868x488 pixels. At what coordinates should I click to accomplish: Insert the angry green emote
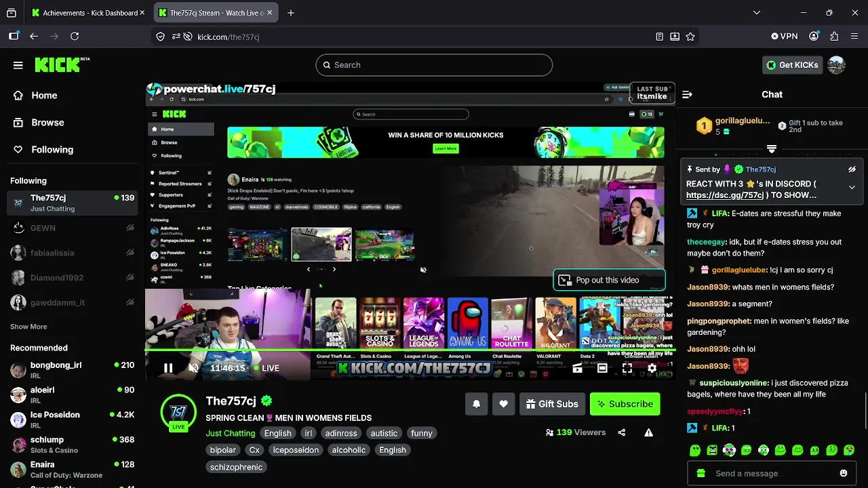(x=712, y=450)
